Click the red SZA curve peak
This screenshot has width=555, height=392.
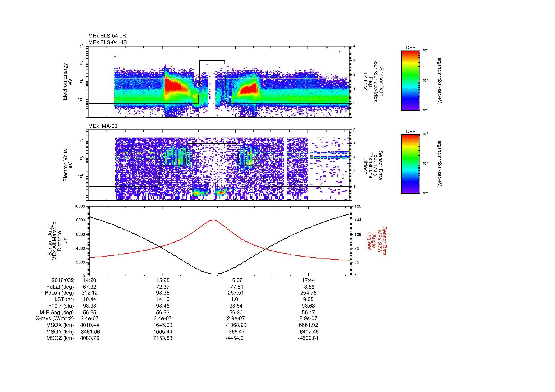click(214, 220)
